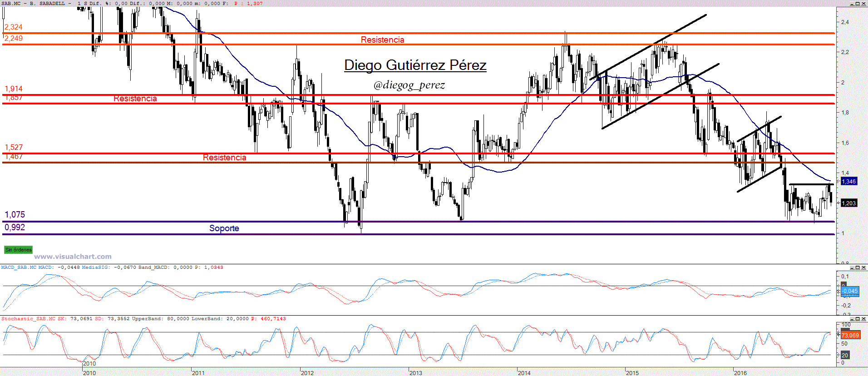Select the 1,346 moving average price tag
This screenshot has width=868, height=376.
click(849, 181)
